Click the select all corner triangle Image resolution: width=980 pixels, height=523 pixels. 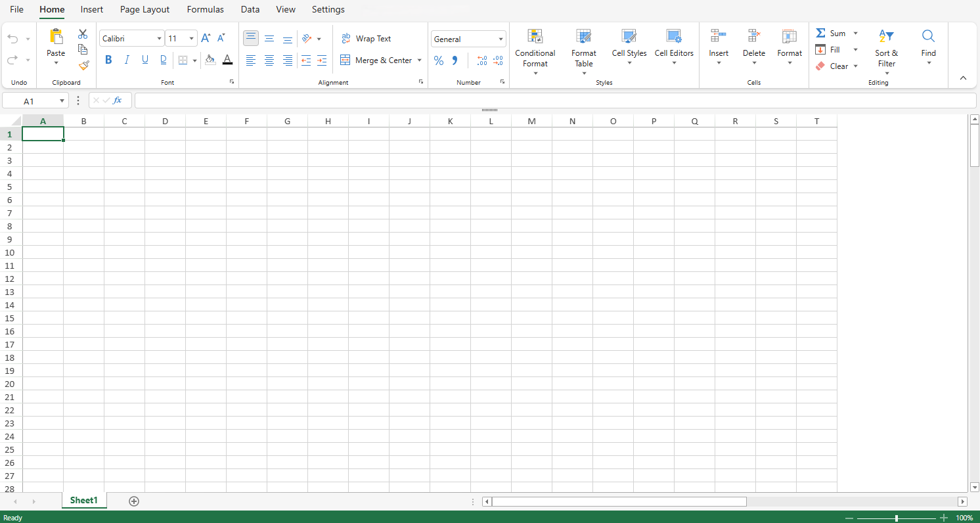point(16,121)
